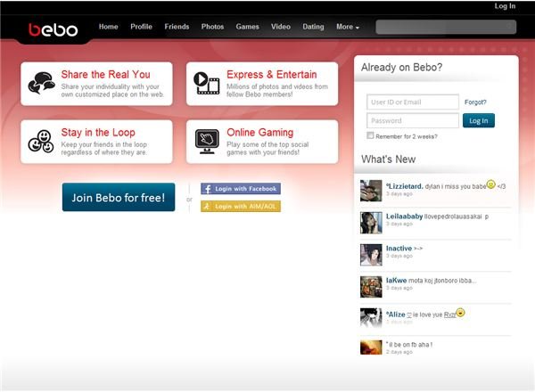Open the Online Gaming heading
The width and height of the screenshot is (535, 392).
pos(260,132)
